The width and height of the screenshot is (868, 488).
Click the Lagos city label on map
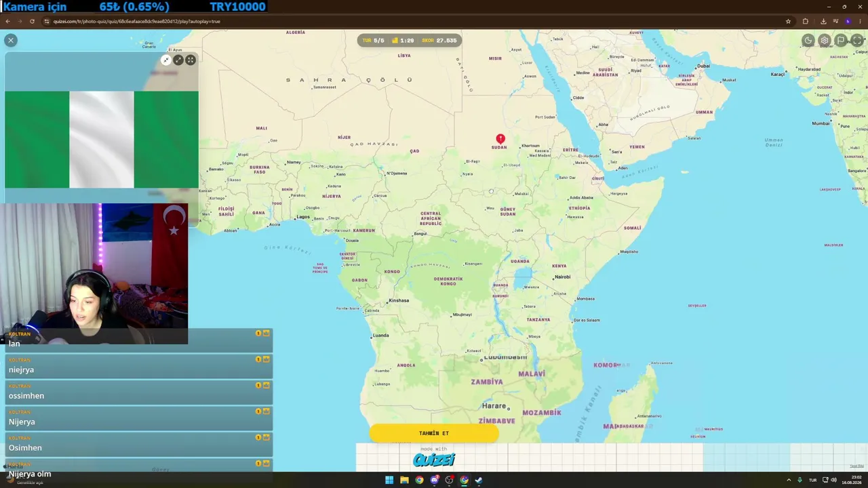coord(302,217)
